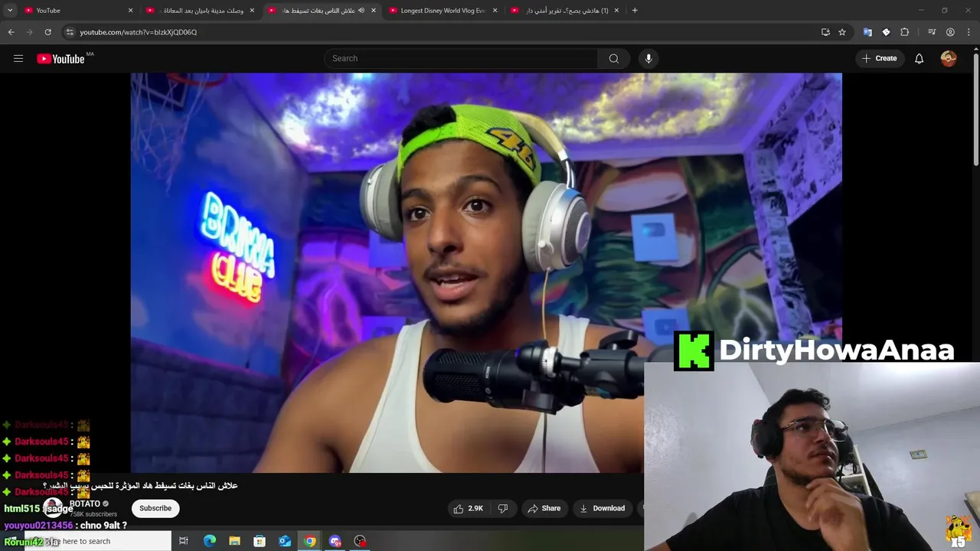Select the youtube.com URL in address bar
This screenshot has width=980, height=551.
139,32
